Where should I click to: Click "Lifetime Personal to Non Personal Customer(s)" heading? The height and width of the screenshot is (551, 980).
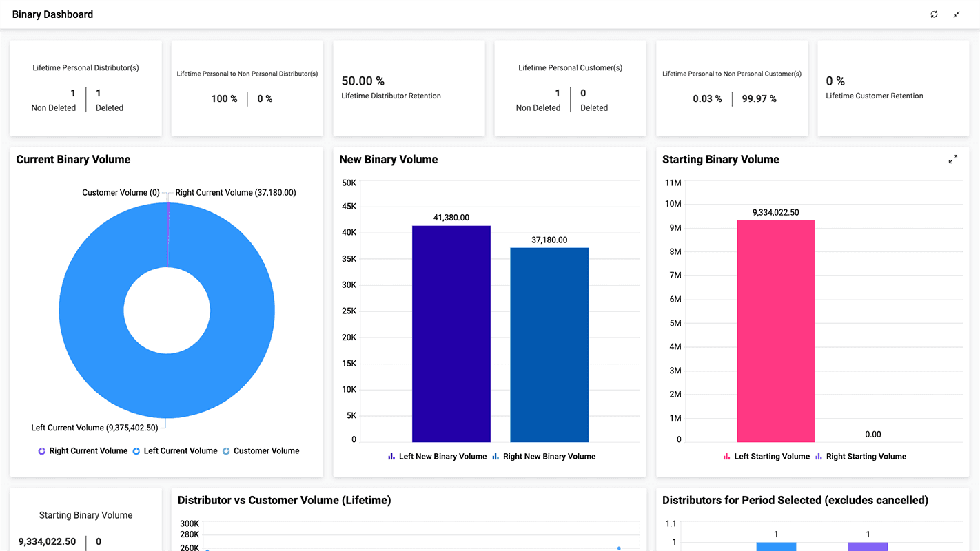(x=732, y=74)
